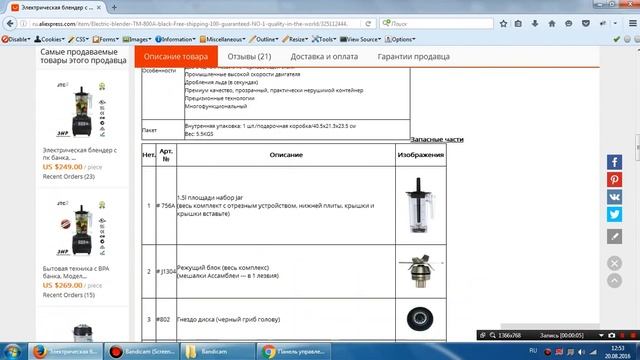
Task: Open the US $269.00 blender thumbnail
Action: 82,227
